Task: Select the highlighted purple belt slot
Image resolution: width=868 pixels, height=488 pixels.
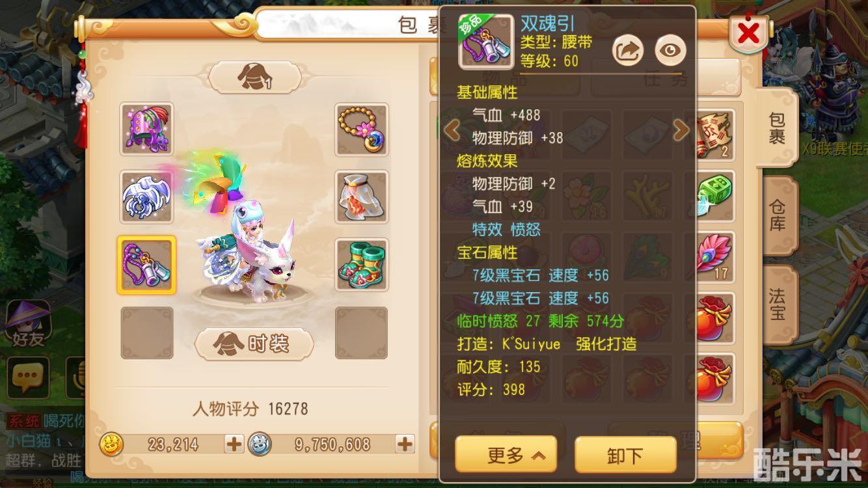Action: pos(146,265)
